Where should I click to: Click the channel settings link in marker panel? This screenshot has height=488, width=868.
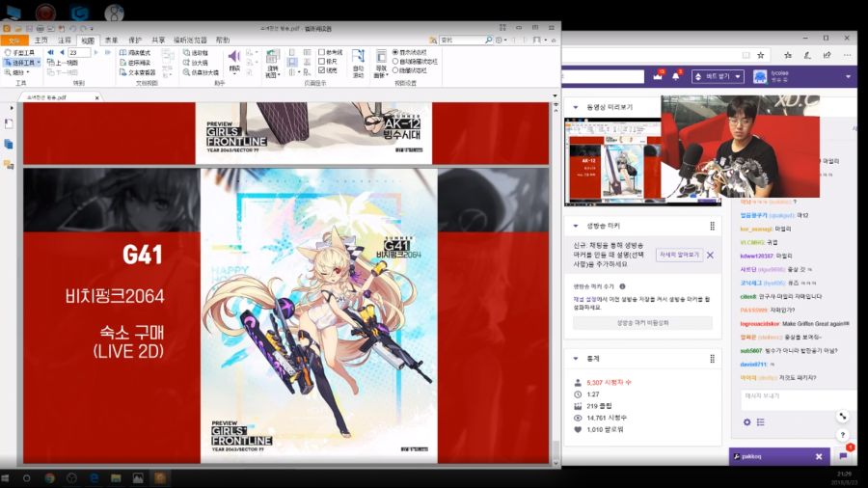click(x=584, y=299)
